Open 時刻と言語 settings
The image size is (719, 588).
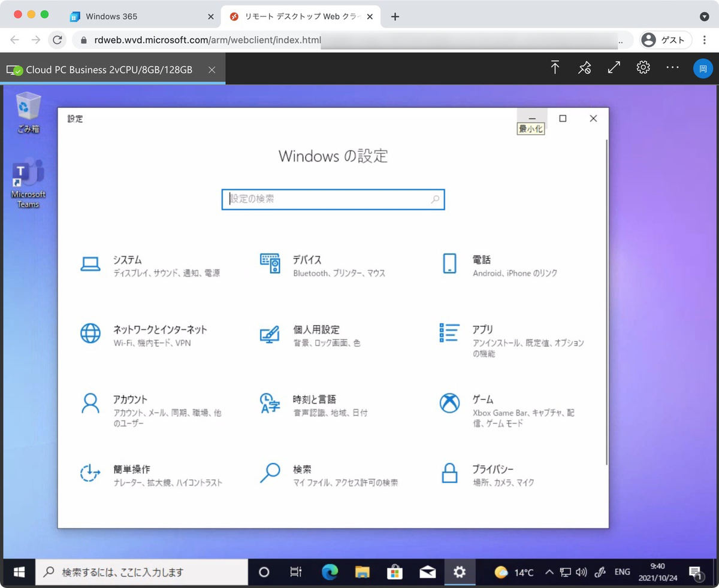click(313, 405)
